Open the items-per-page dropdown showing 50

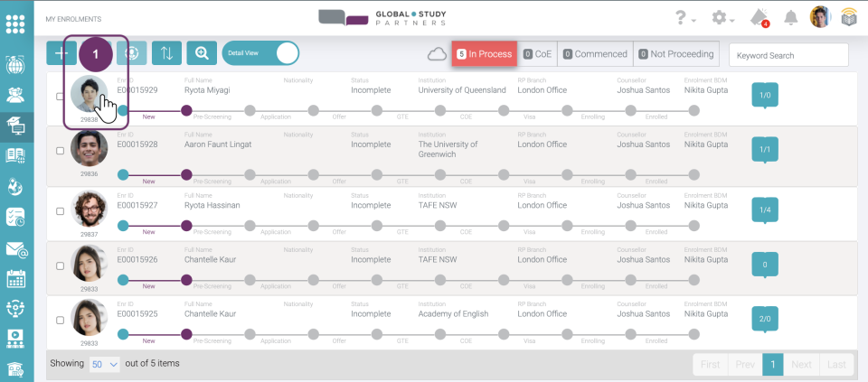[x=104, y=364]
